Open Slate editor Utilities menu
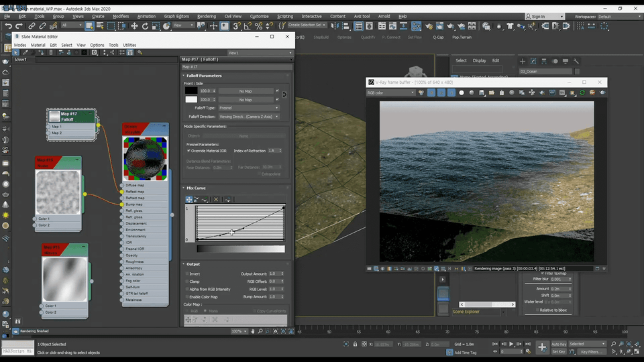 pos(129,45)
